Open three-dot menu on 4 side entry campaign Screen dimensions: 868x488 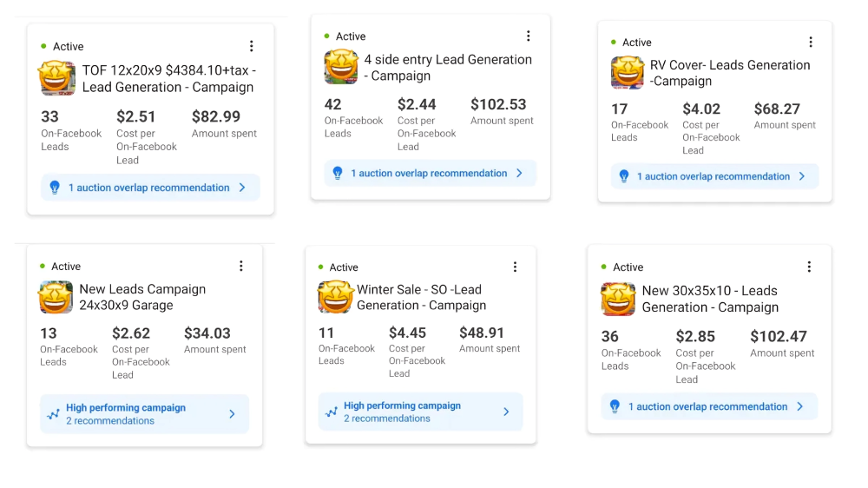tap(528, 36)
